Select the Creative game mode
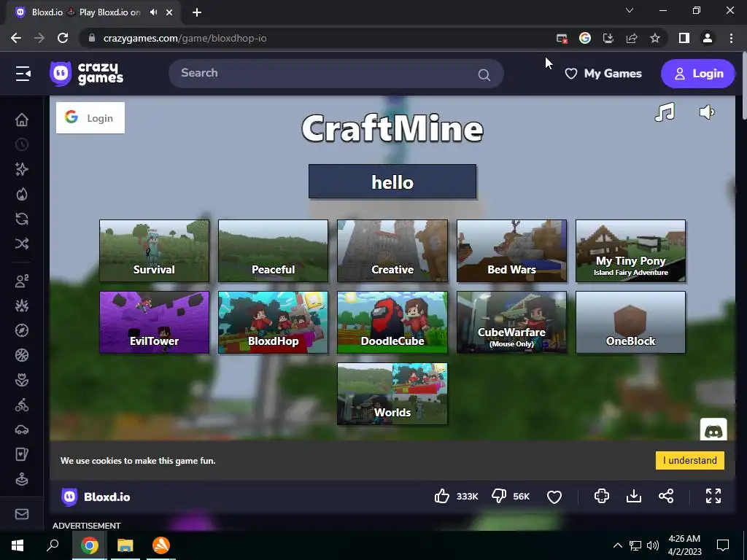 tap(392, 251)
